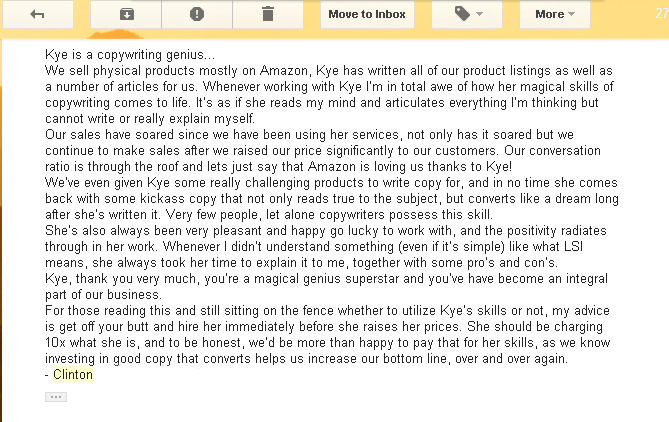Expand the More actions dropdown
Screen dimensions: 669x422
coord(555,14)
